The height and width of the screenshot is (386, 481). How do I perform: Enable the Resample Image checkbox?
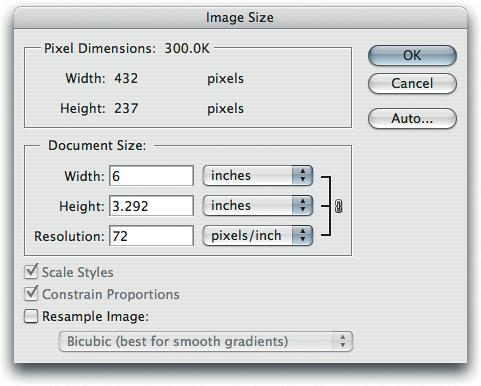pyautogui.click(x=31, y=316)
